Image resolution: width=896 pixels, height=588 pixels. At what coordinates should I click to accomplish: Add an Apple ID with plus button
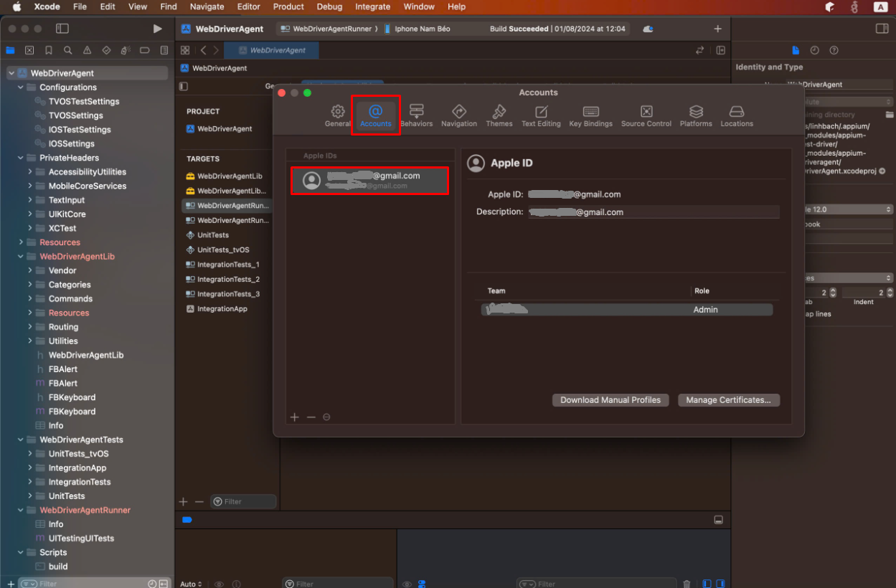pos(294,417)
